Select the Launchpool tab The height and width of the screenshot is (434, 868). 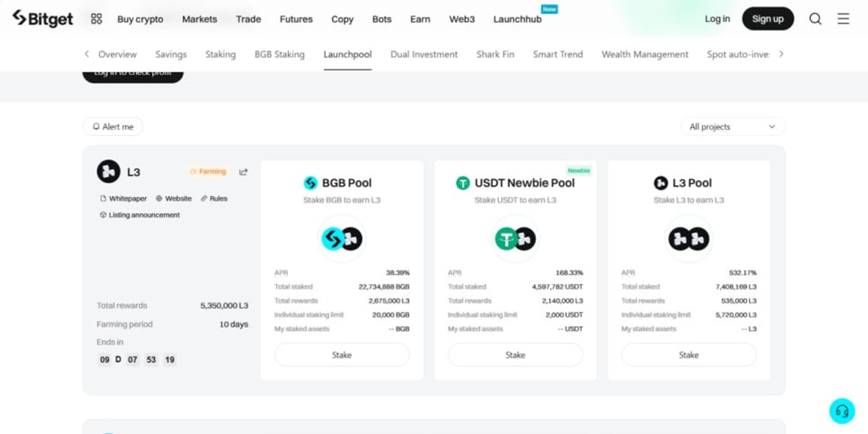pos(347,55)
